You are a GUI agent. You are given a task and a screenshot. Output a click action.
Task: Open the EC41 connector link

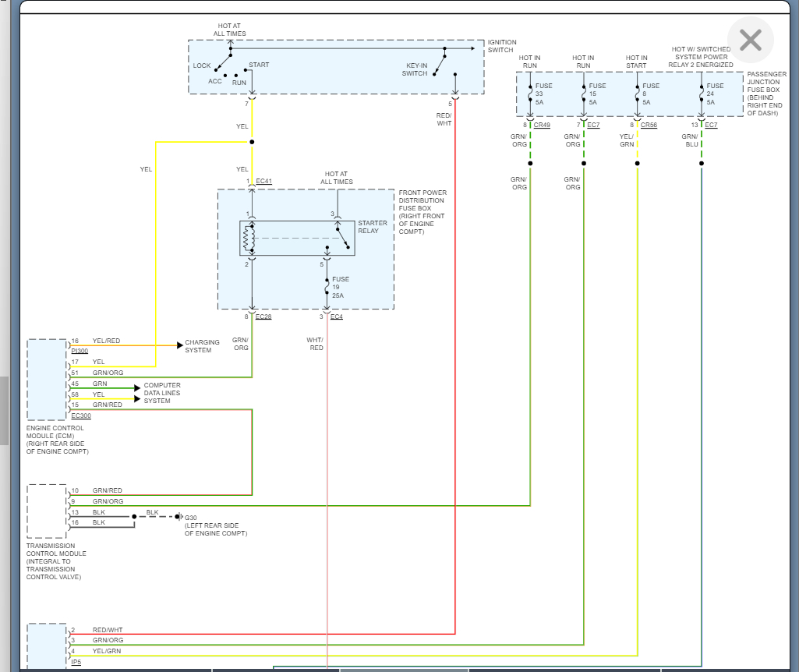tap(264, 181)
